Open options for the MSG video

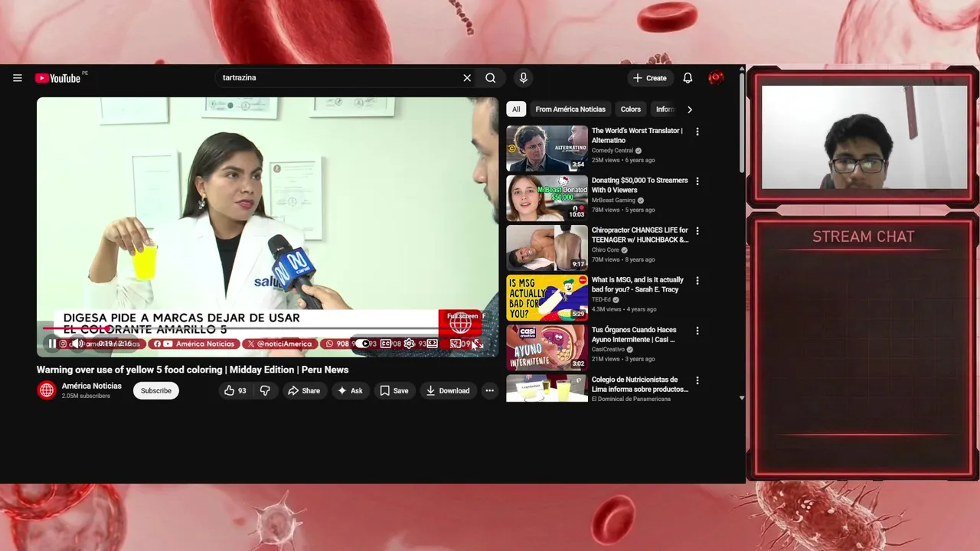(697, 281)
